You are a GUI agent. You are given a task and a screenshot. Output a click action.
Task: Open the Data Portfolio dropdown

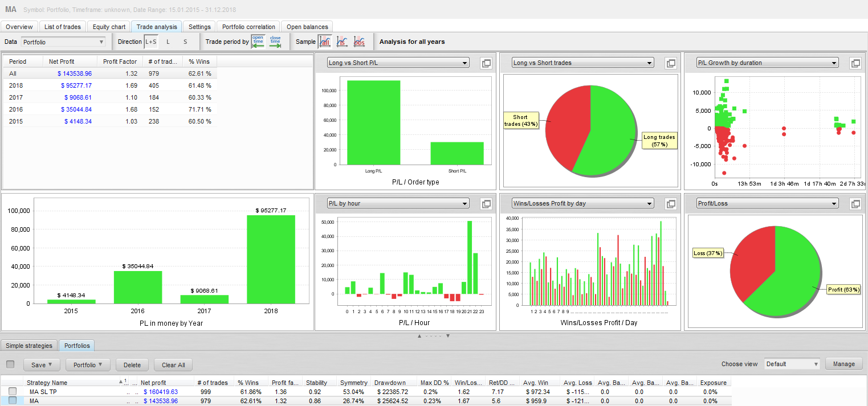tap(63, 42)
